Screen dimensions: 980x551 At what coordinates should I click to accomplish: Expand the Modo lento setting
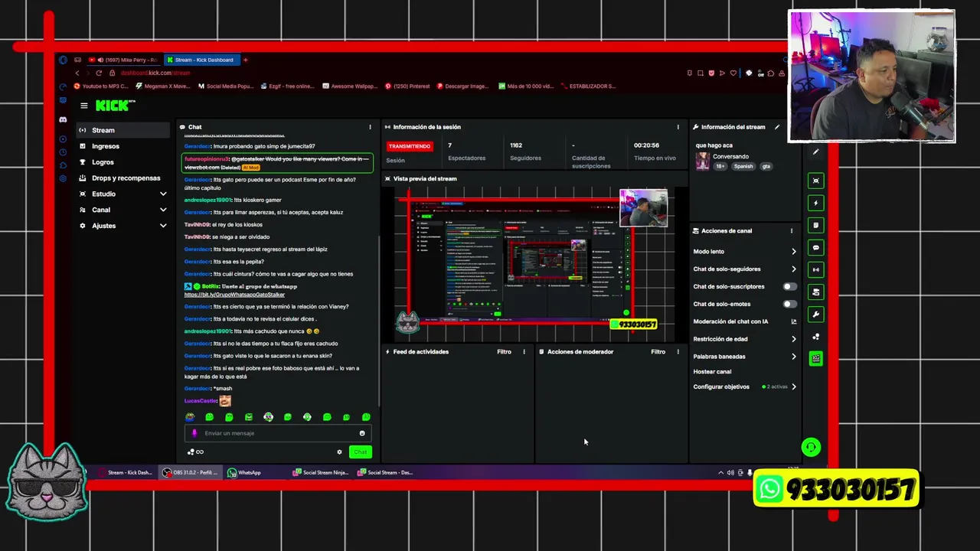click(x=793, y=251)
